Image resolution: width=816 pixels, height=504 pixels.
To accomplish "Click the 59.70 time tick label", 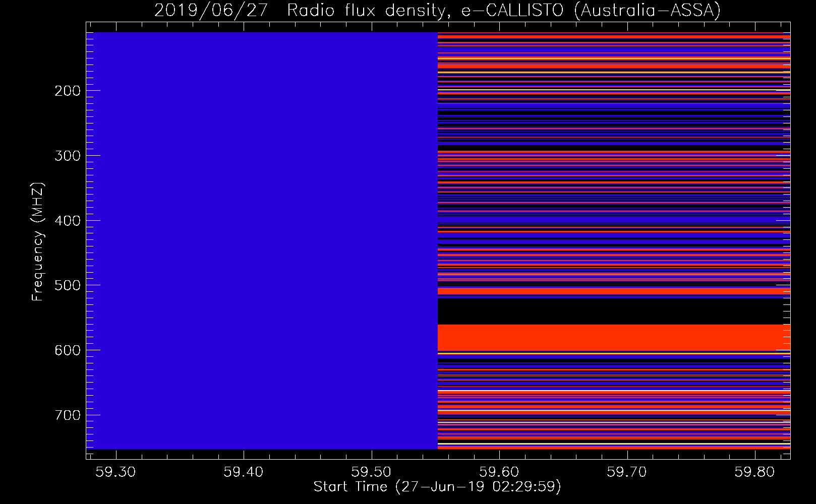I will 627,472.
